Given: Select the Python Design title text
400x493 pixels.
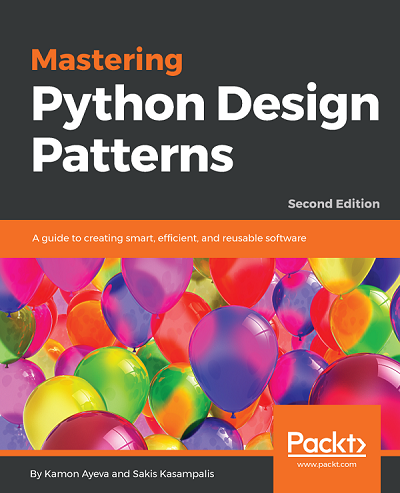Looking at the screenshot, I should 206,102.
